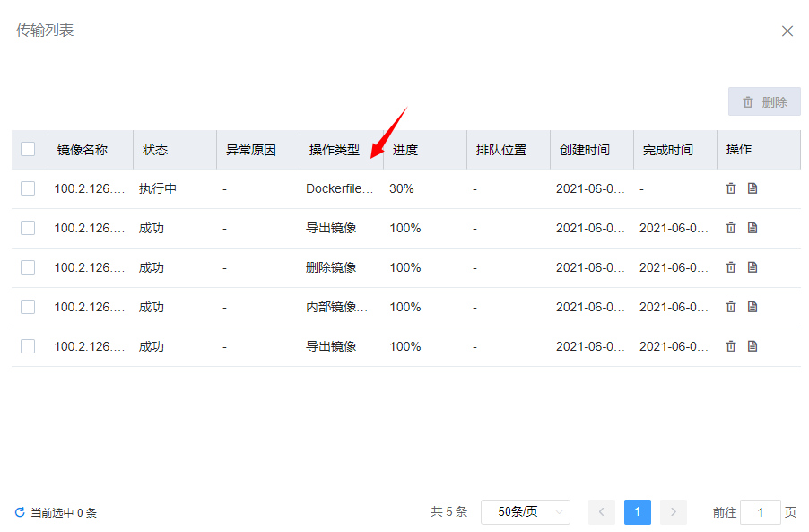Click trash icon in the Dockerfile row

[x=731, y=188]
